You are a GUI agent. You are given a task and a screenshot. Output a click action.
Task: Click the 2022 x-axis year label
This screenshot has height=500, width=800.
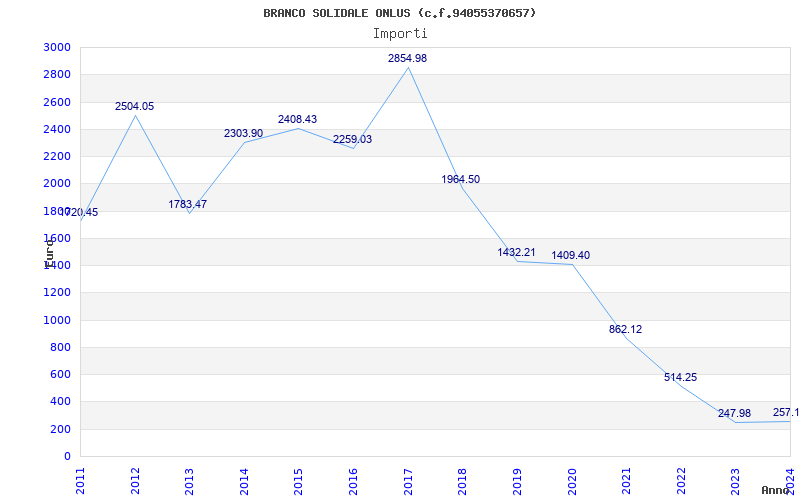[681, 481]
